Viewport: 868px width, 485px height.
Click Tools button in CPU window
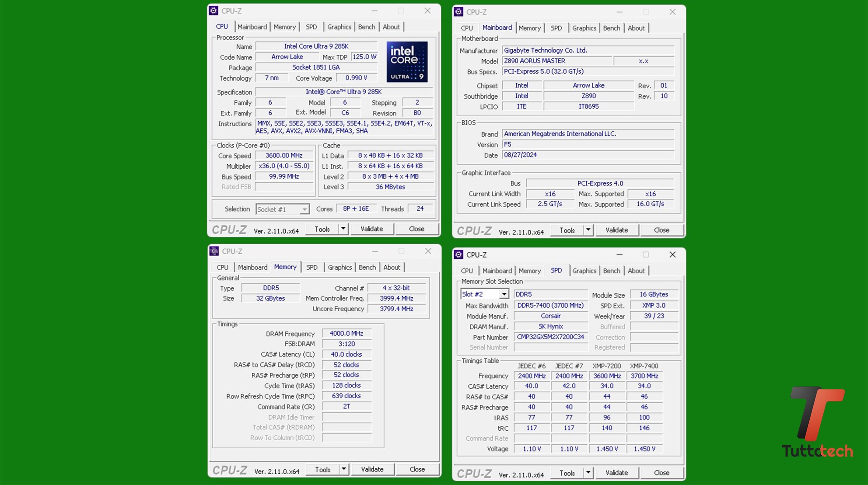(322, 229)
